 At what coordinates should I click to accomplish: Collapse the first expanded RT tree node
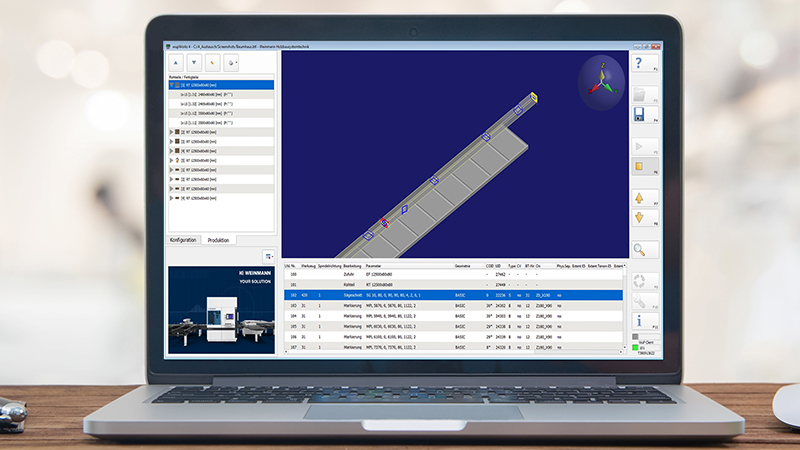[x=171, y=85]
